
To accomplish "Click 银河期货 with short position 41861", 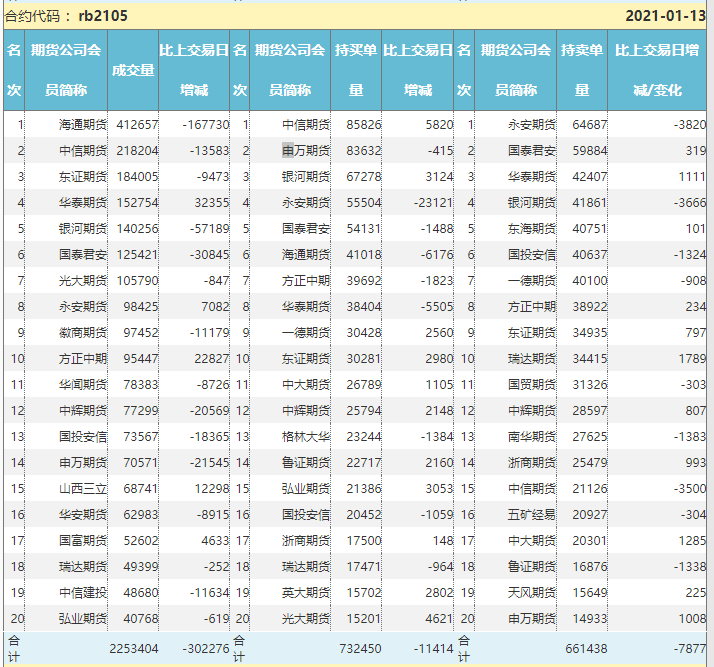I will click(x=532, y=202).
